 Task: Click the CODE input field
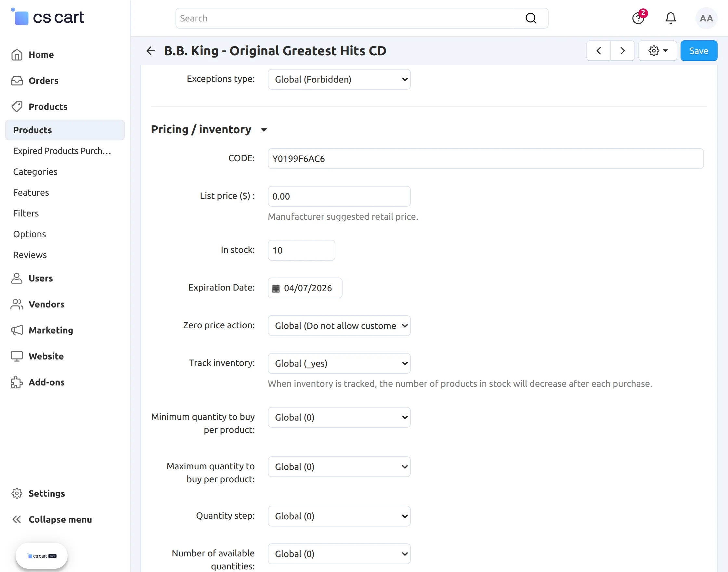click(486, 159)
